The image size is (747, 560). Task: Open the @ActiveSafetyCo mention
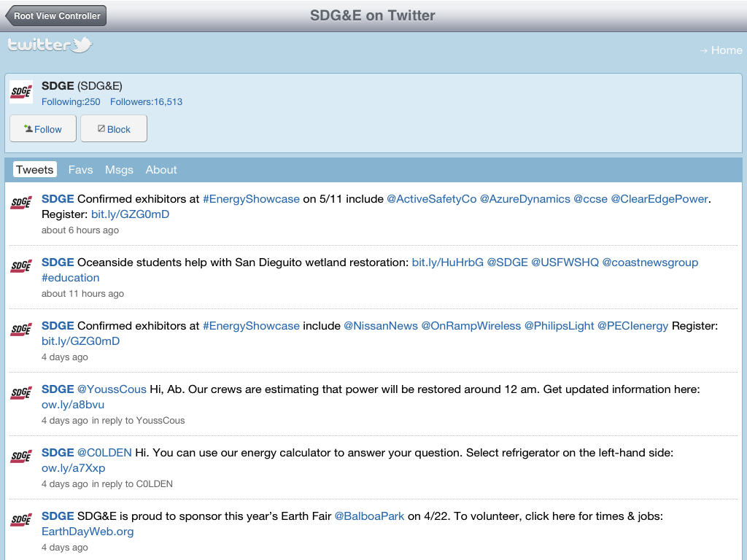[432, 199]
